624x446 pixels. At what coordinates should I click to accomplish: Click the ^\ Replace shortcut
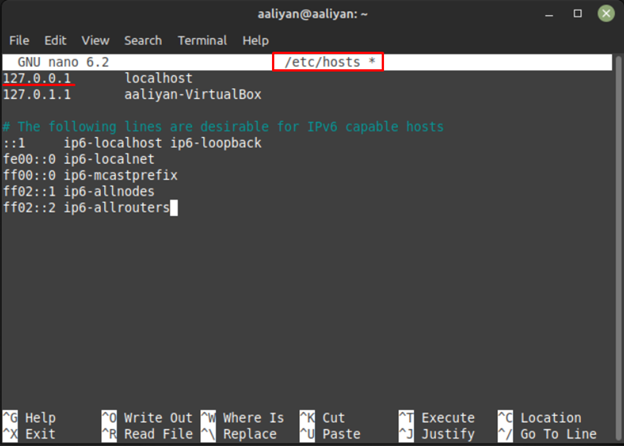coord(239,434)
